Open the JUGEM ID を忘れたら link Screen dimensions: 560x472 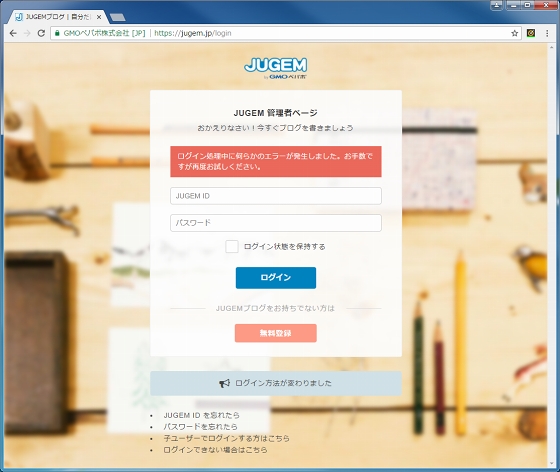point(201,415)
